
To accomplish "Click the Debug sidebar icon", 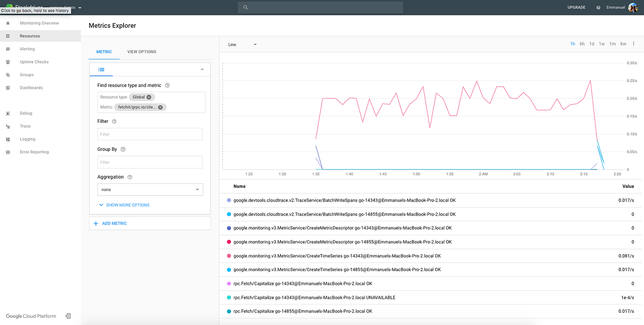I will tap(8, 113).
